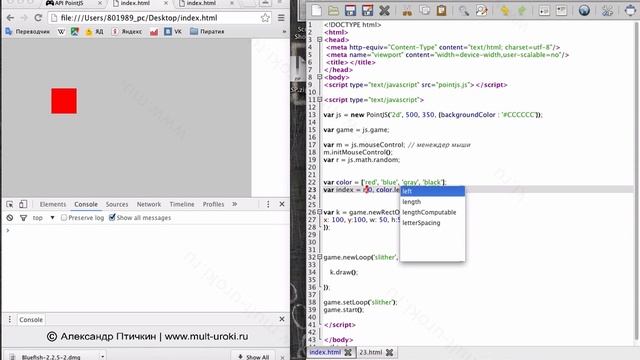Click the DevTools inspect element icon
The height and width of the screenshot is (360, 640).
(10, 204)
